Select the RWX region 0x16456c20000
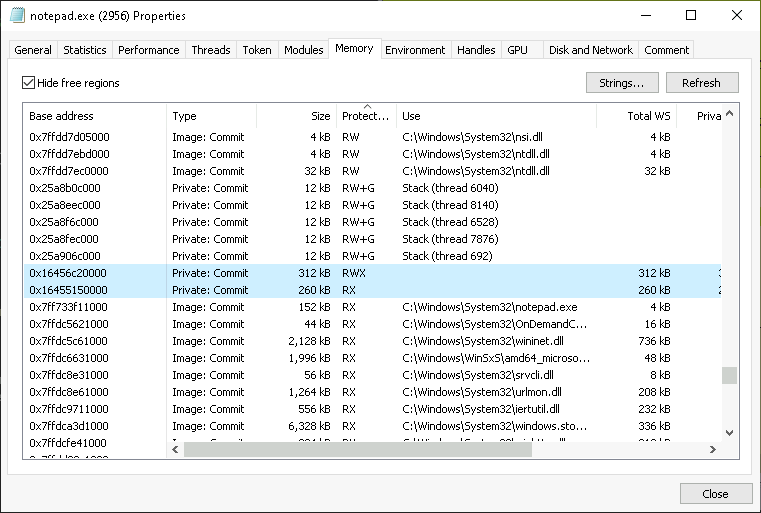 point(68,273)
